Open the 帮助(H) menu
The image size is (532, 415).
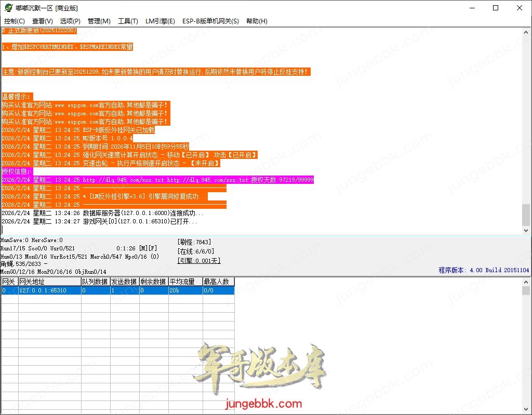(257, 21)
